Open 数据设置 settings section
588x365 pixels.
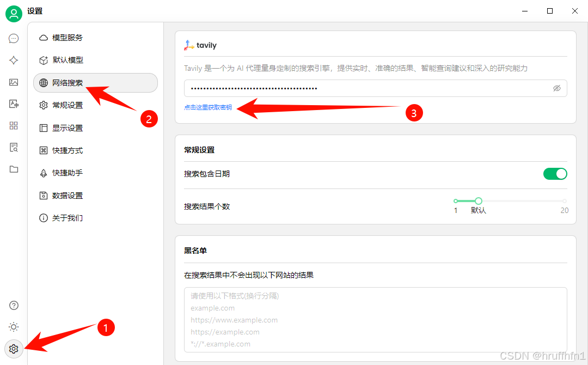click(x=95, y=196)
